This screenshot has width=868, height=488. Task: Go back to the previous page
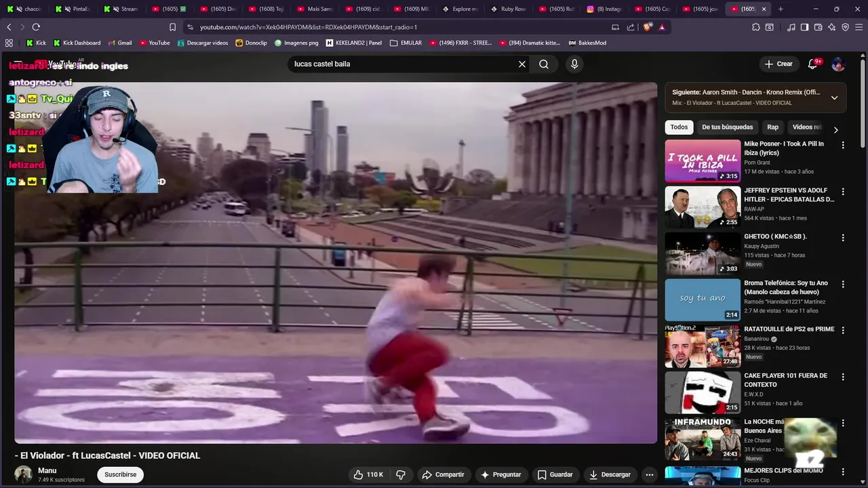click(9, 27)
